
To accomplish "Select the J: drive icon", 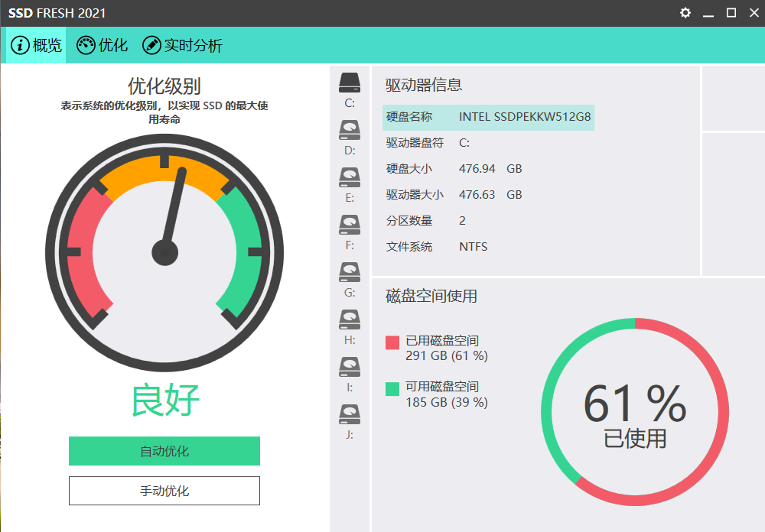I will pyautogui.click(x=350, y=414).
